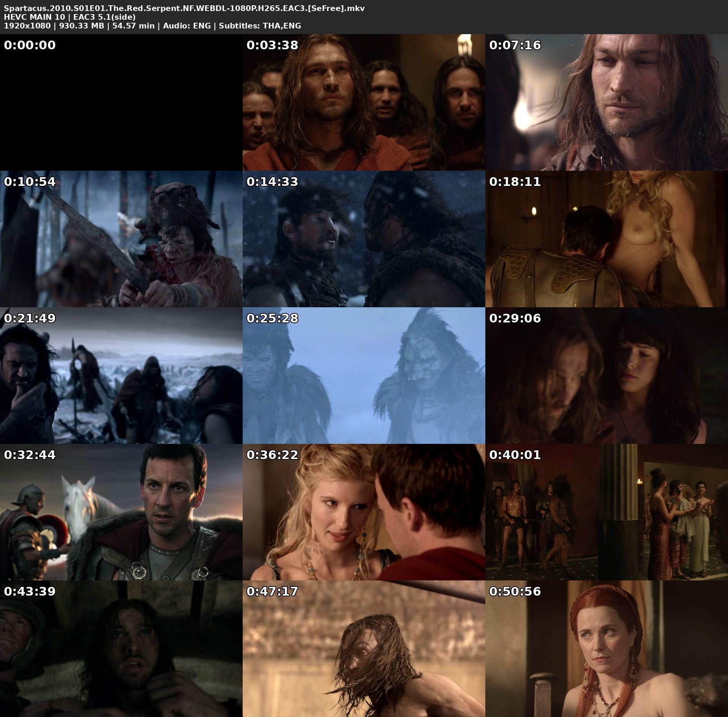The width and height of the screenshot is (728, 717).
Task: Click the thumbnail labeled 0:18:11
Action: pos(606,239)
